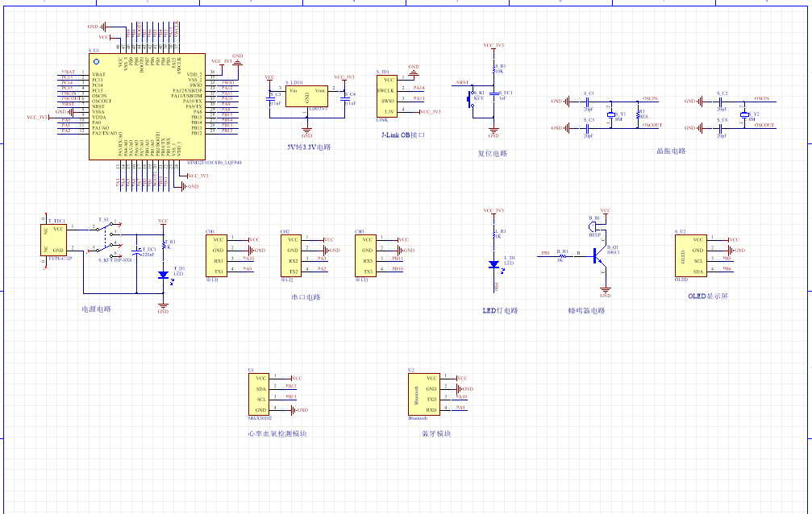Select the '心率血氧检测模块' caption
The width and height of the screenshot is (812, 514).
(x=277, y=433)
